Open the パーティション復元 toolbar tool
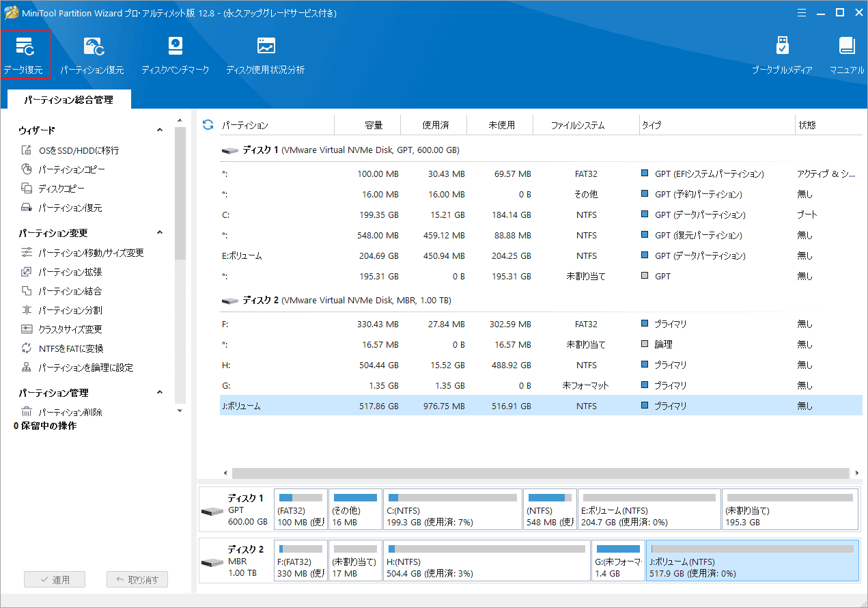The height and width of the screenshot is (608, 868). coord(92,55)
